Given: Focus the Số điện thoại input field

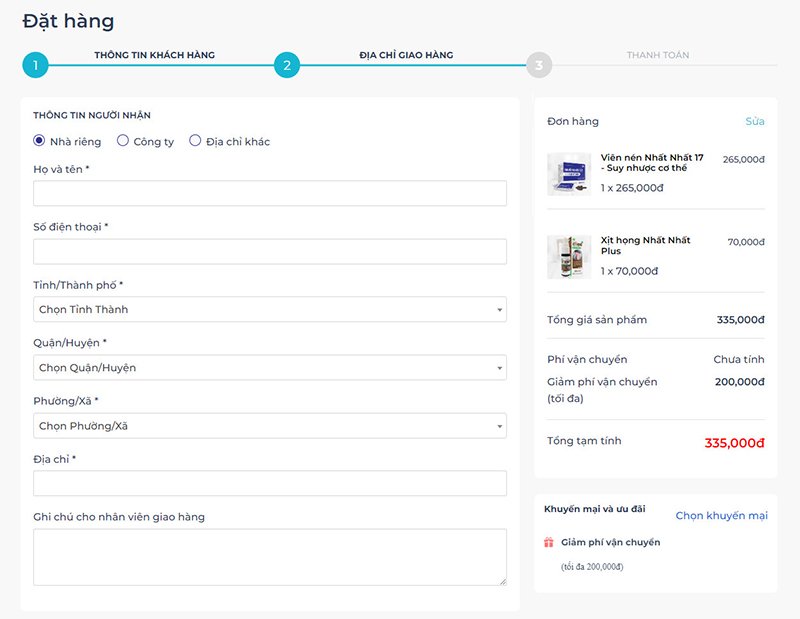Looking at the screenshot, I should click(x=270, y=252).
